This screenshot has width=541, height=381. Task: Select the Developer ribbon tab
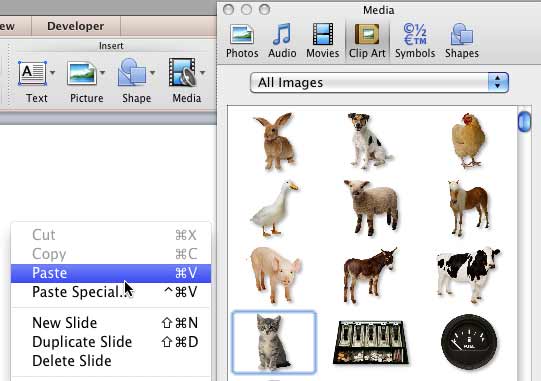pyautogui.click(x=76, y=26)
